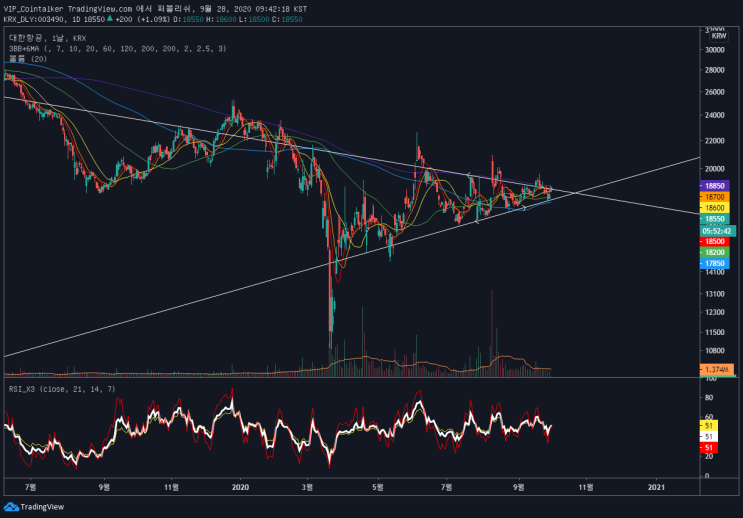
Task: Click the 11500 price axis label
Action: click(715, 332)
